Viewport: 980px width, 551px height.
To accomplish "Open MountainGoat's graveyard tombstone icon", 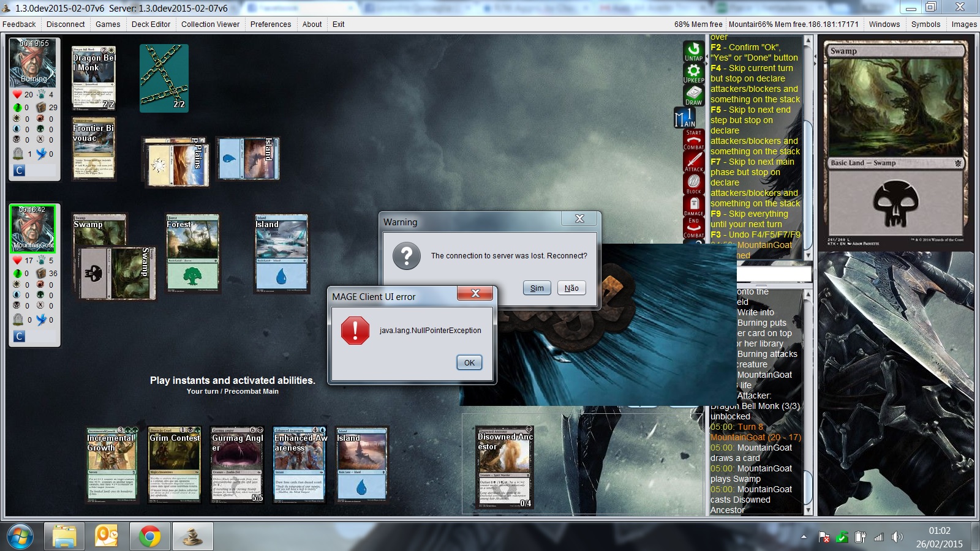I will tap(18, 319).
